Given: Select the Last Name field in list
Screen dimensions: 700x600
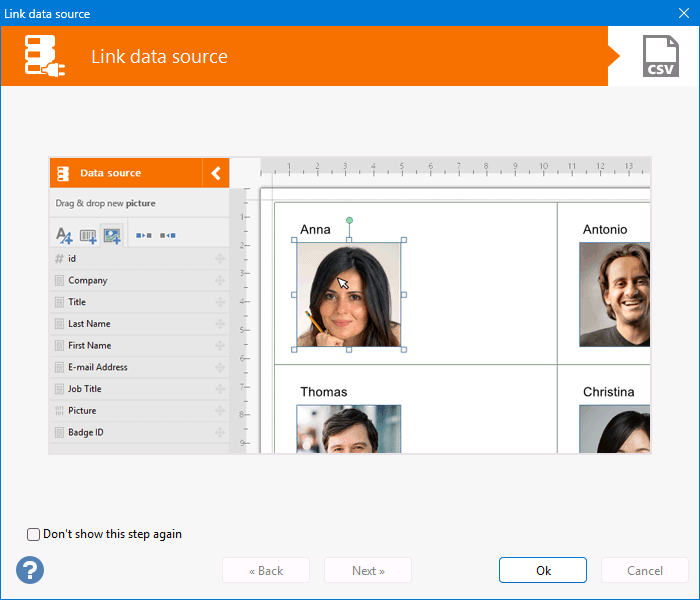Looking at the screenshot, I should click(89, 324).
